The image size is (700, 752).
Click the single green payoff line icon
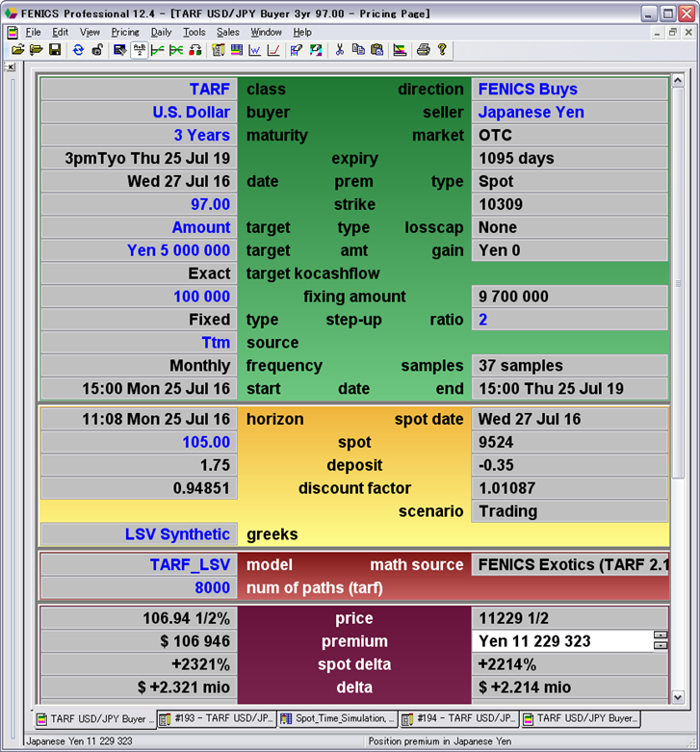(x=157, y=50)
